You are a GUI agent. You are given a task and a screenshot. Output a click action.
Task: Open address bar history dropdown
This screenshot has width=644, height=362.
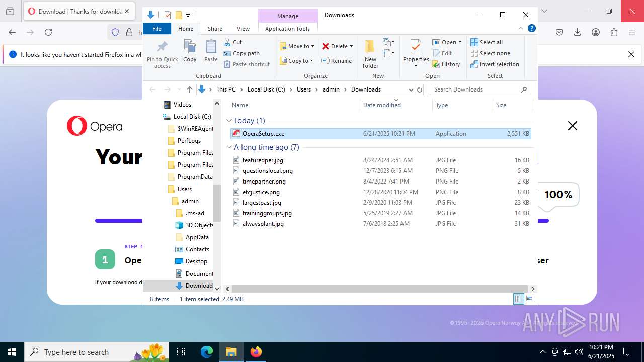pyautogui.click(x=411, y=89)
